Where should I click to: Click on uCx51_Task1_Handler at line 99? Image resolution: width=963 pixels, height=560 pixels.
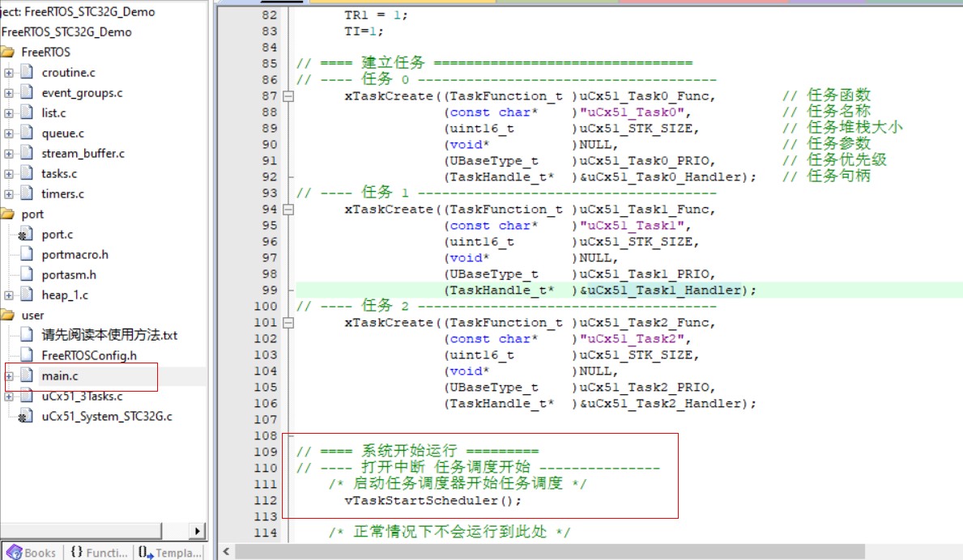pyautogui.click(x=664, y=291)
